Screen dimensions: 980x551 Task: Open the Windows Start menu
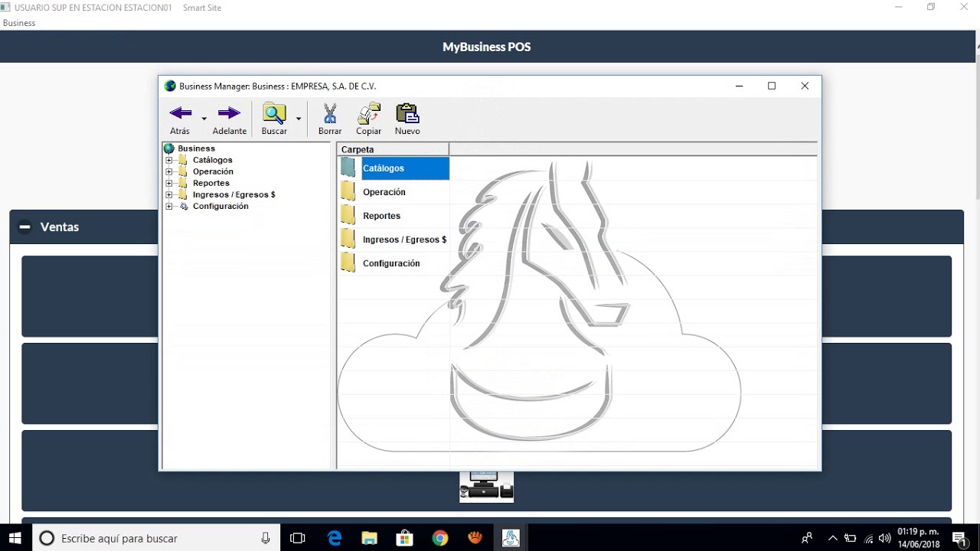coord(15,538)
